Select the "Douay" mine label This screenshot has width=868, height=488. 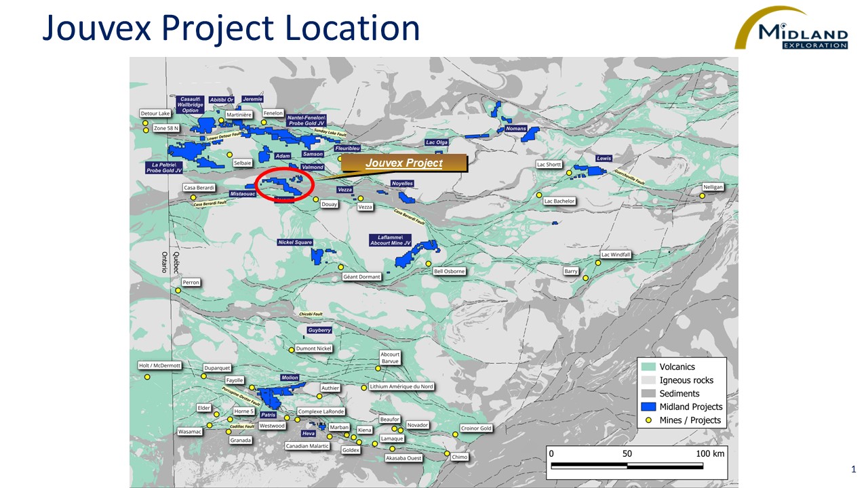[x=329, y=204]
